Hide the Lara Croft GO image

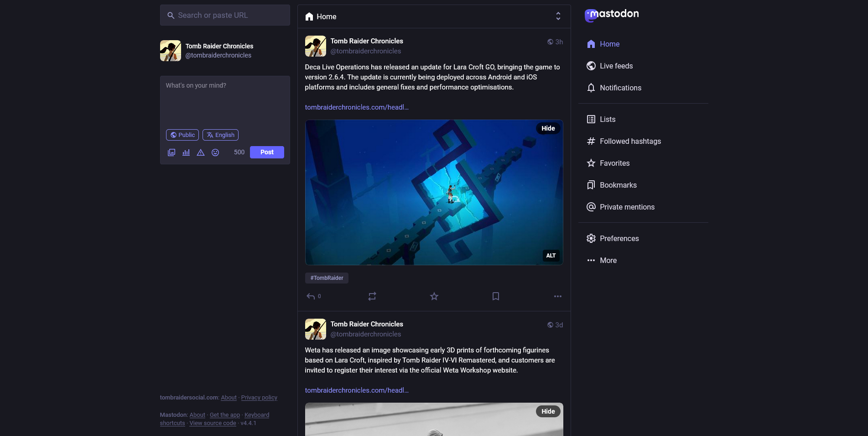tap(548, 128)
